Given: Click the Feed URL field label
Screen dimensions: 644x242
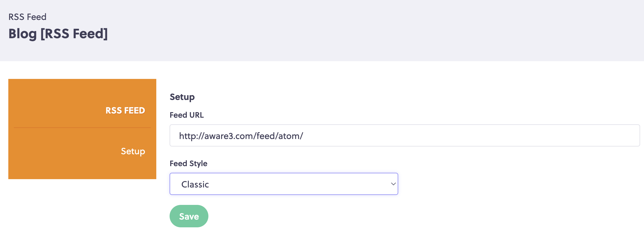Looking at the screenshot, I should [187, 115].
